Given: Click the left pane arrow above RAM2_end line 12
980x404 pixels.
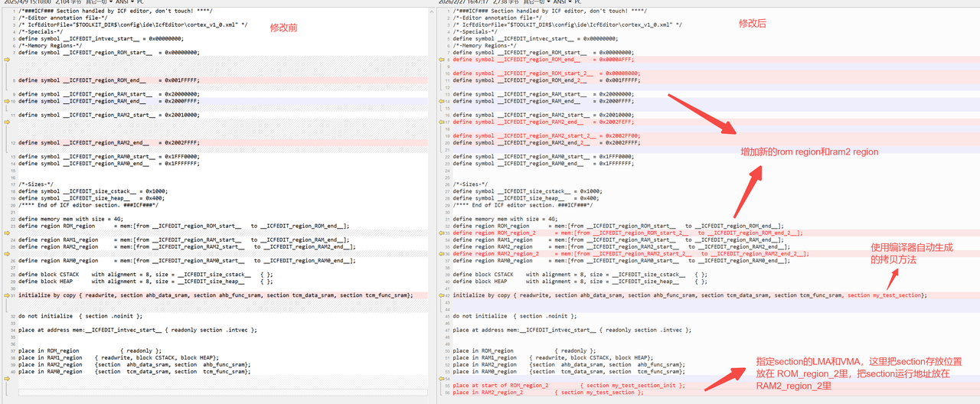Looking at the screenshot, I should coord(6,122).
